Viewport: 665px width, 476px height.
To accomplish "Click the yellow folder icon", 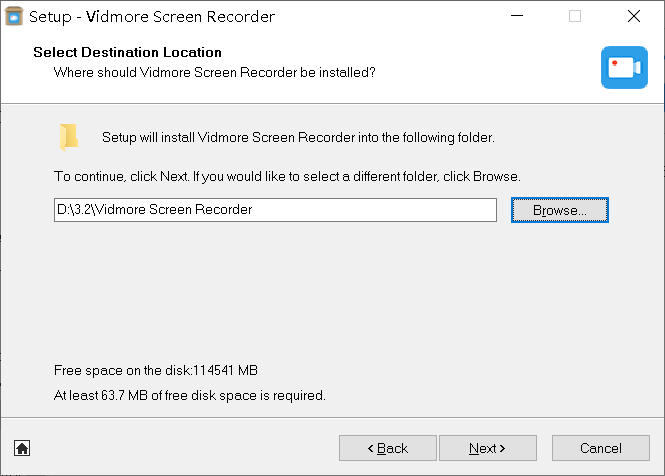I will pyautogui.click(x=68, y=137).
